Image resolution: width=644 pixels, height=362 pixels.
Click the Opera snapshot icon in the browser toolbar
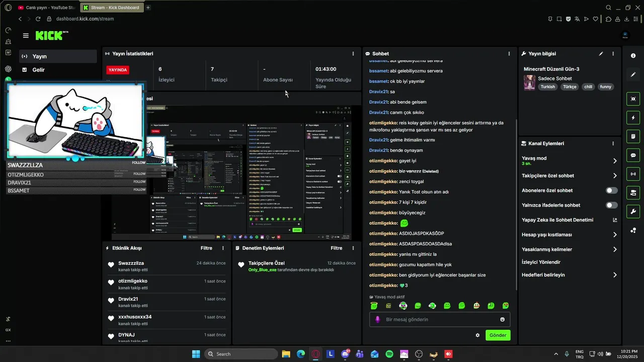click(x=559, y=19)
